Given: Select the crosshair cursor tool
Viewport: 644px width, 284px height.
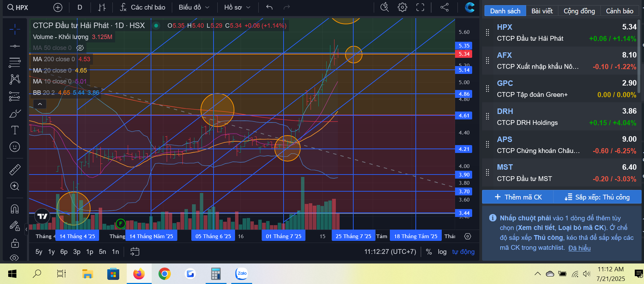Looking at the screenshot, I should pos(15,29).
